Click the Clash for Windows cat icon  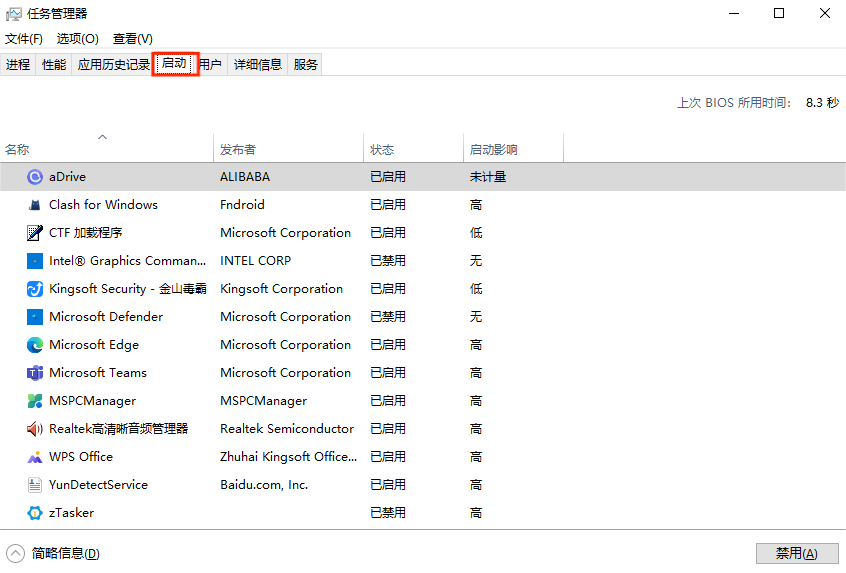[x=35, y=205]
